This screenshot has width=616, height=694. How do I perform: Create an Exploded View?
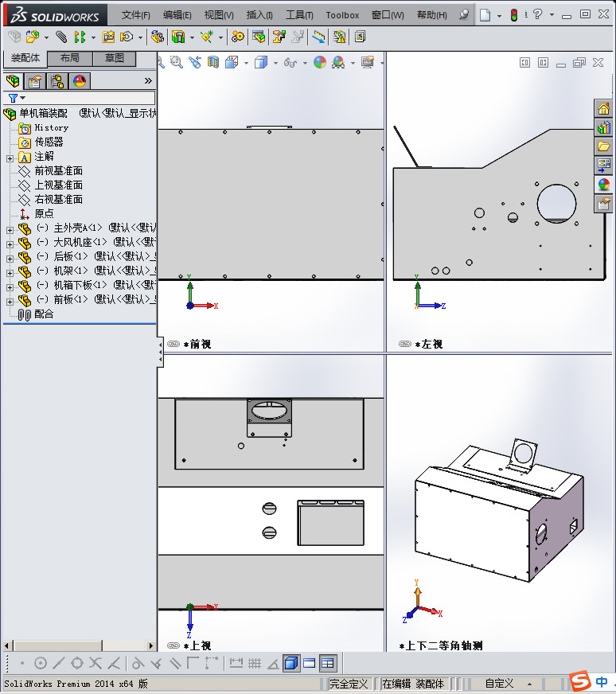point(279,37)
